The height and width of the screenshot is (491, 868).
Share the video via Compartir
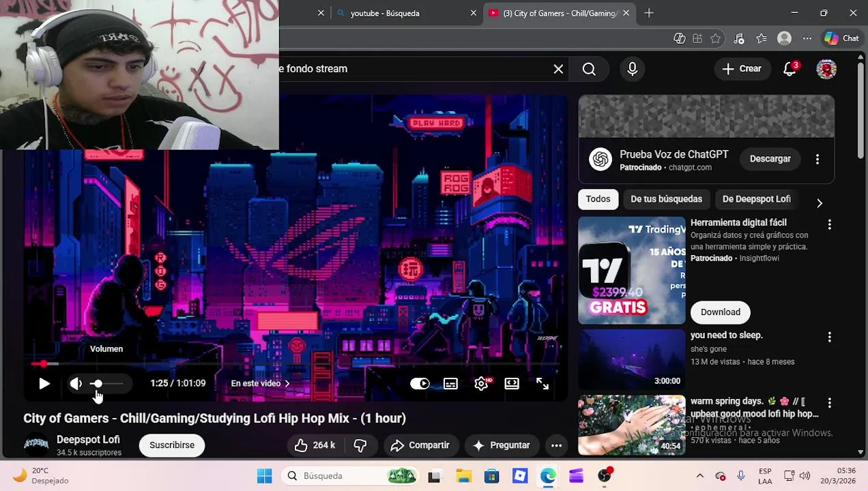[x=420, y=445]
